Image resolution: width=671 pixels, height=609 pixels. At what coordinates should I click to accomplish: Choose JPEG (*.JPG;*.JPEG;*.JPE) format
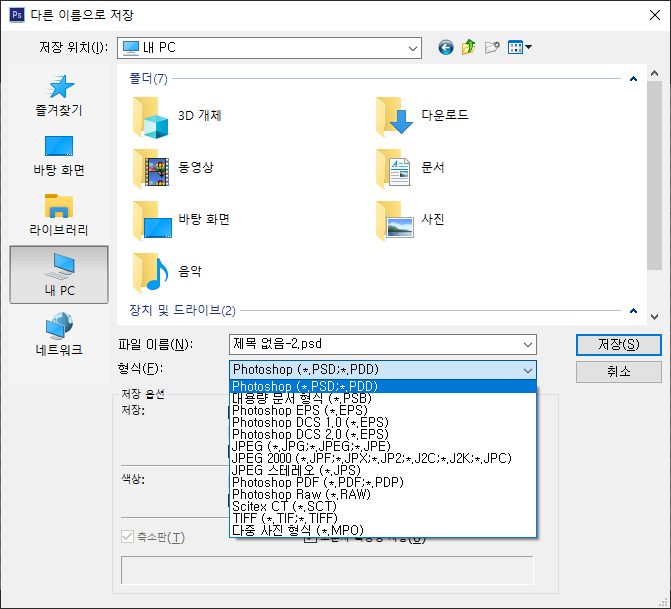tap(383, 446)
